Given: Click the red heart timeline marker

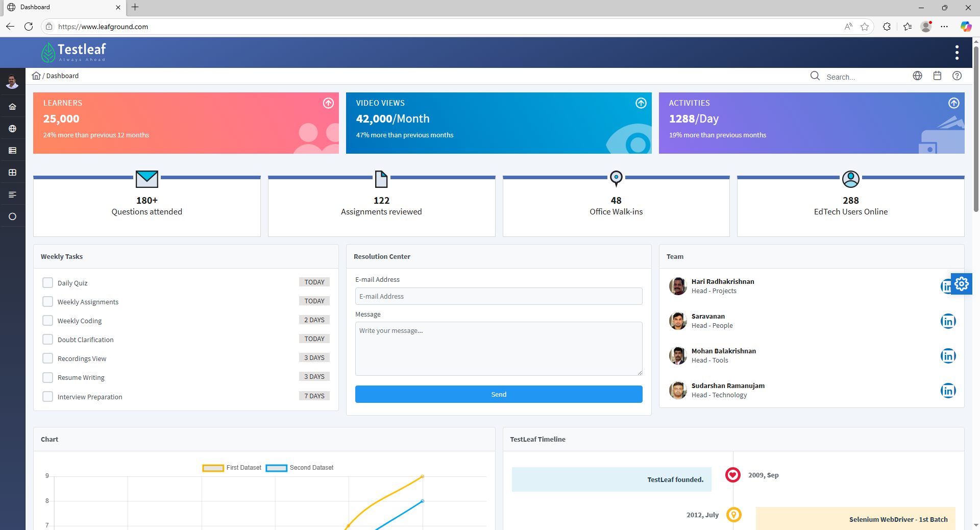Looking at the screenshot, I should coord(733,475).
